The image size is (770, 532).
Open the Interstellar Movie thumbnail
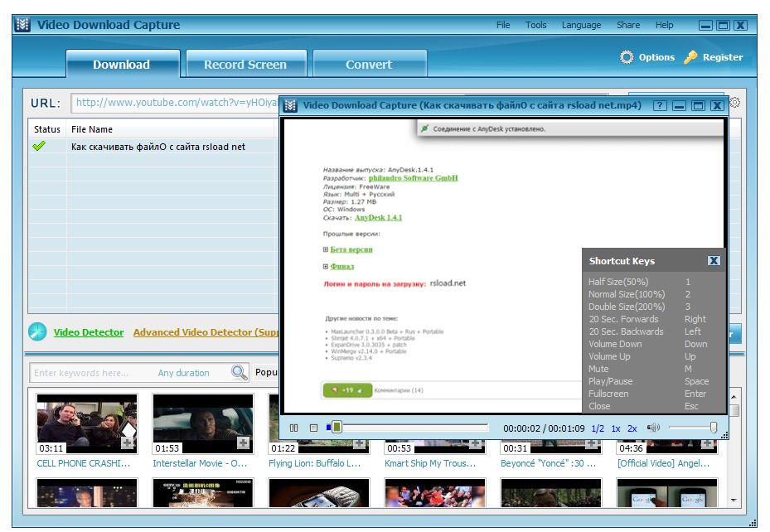202,424
